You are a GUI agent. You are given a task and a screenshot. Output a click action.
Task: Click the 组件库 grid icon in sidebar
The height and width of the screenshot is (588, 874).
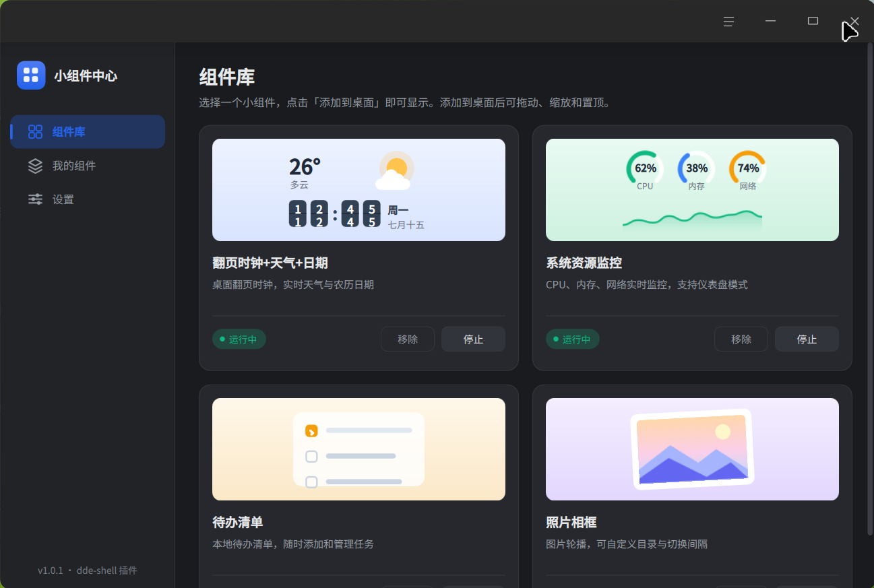click(35, 132)
